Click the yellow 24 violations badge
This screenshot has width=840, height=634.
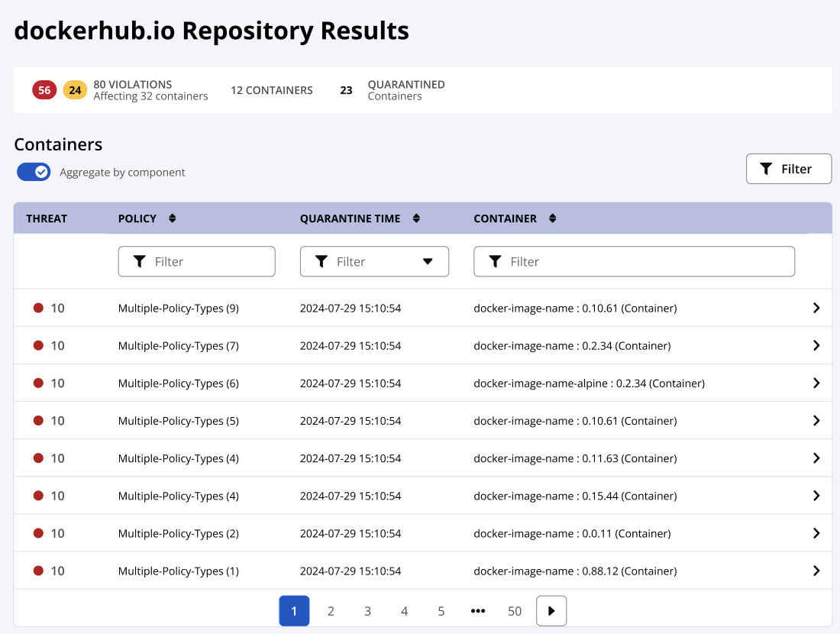tap(75, 90)
